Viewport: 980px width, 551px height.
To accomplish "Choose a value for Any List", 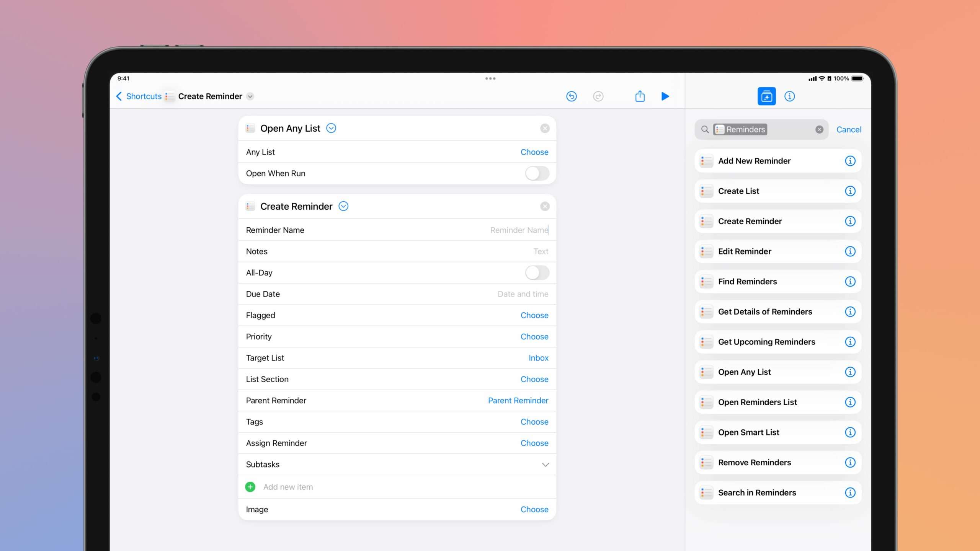I will 534,152.
